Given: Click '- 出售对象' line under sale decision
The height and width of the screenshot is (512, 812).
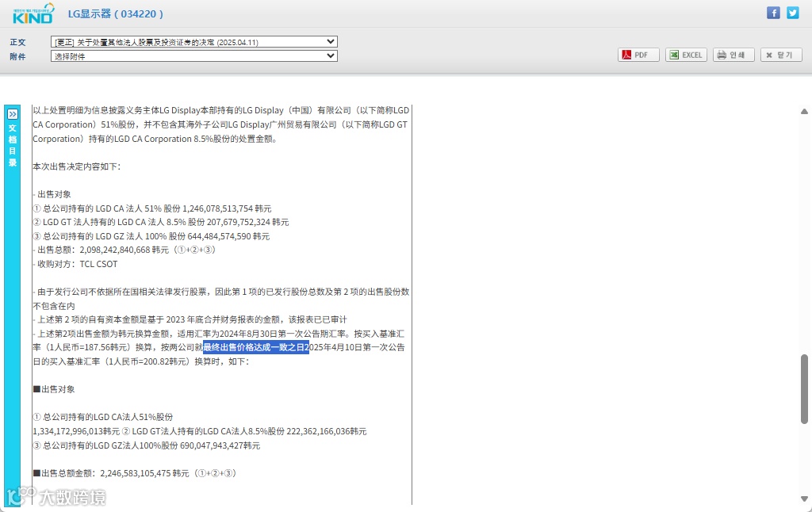Looking at the screenshot, I should (52, 195).
